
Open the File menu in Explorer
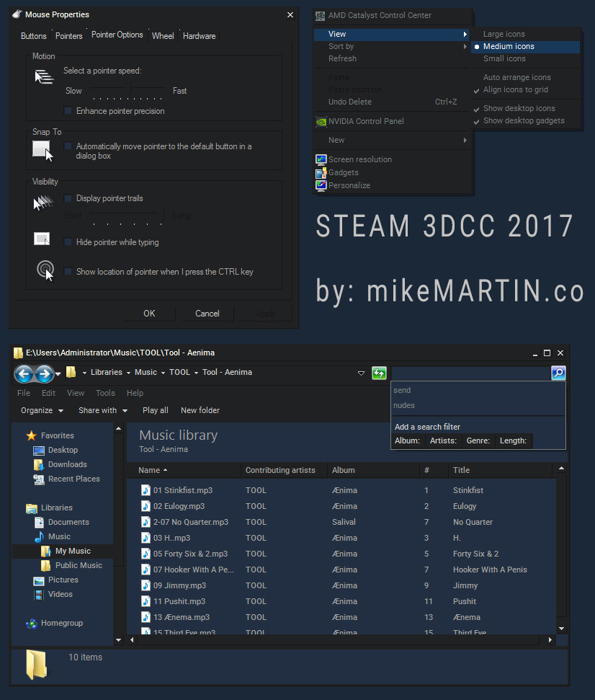[24, 393]
